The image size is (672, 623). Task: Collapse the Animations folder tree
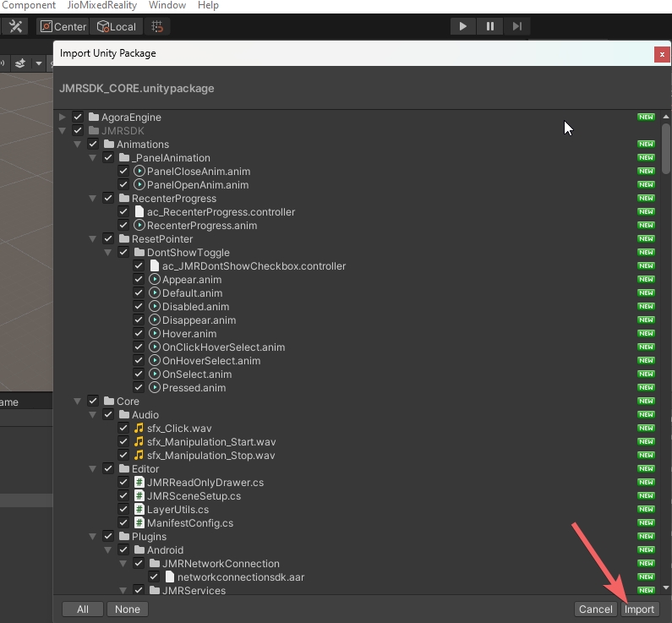[78, 145]
